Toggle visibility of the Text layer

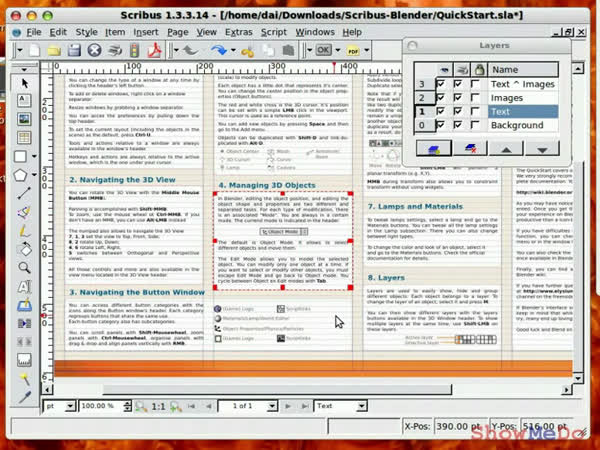pos(440,111)
